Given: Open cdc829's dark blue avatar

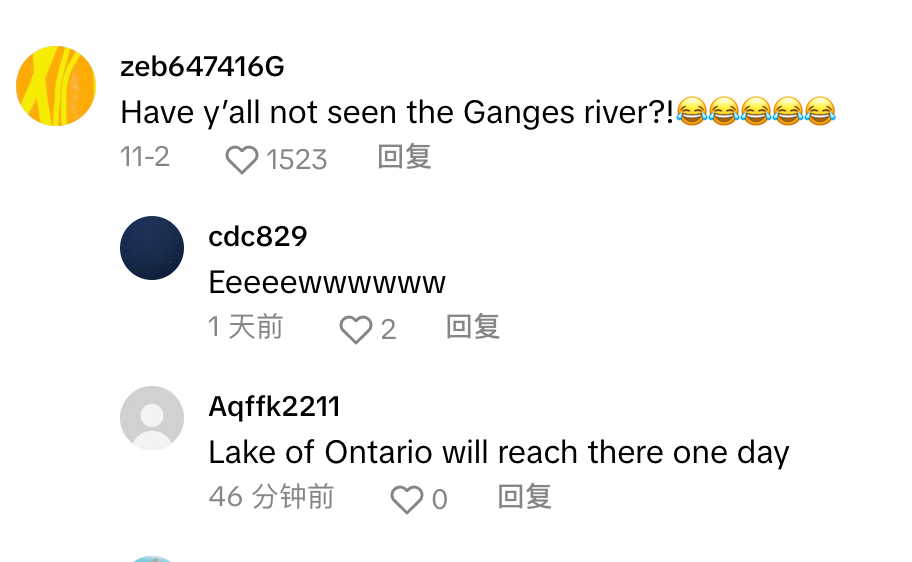Looking at the screenshot, I should [152, 248].
